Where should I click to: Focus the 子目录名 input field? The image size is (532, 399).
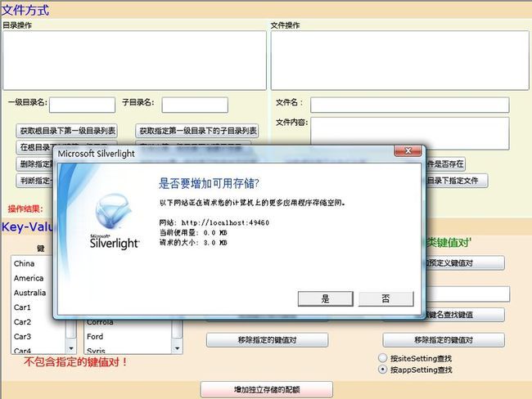195,105
